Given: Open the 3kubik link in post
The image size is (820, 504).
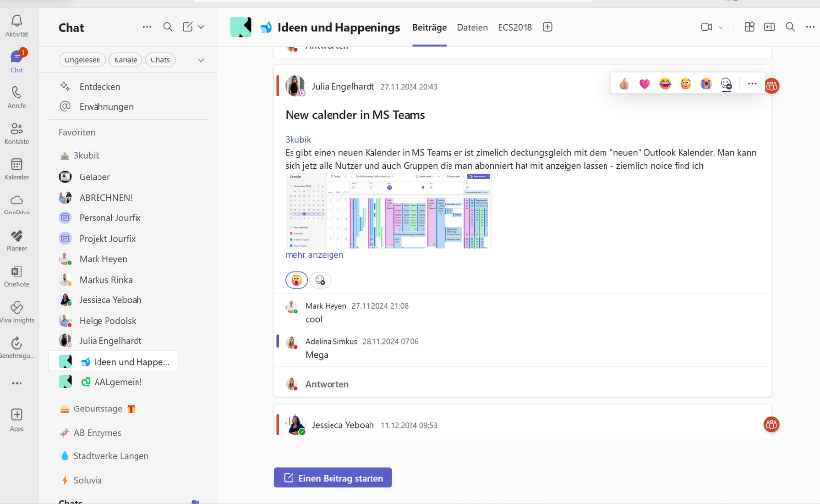Looking at the screenshot, I should click(x=298, y=139).
